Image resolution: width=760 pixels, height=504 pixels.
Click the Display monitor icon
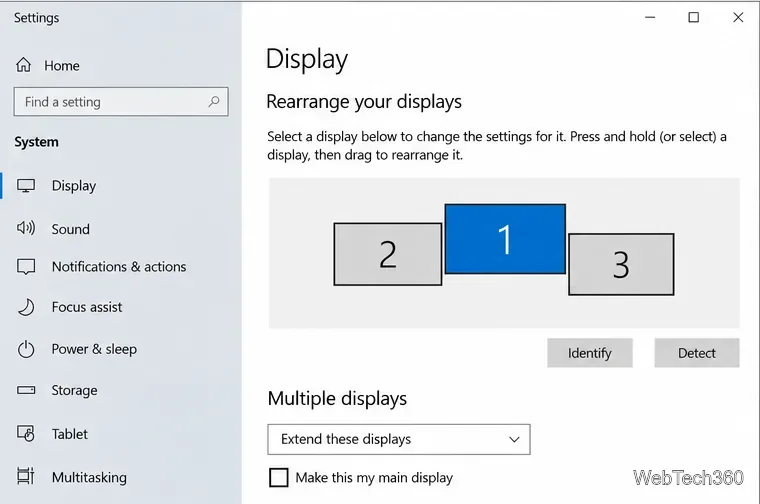click(x=26, y=186)
